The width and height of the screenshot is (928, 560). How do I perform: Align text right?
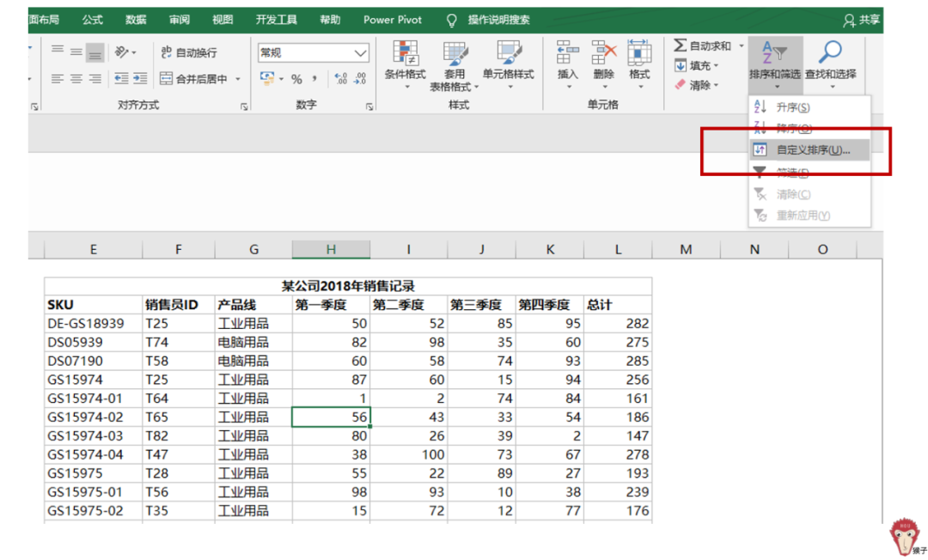95,78
